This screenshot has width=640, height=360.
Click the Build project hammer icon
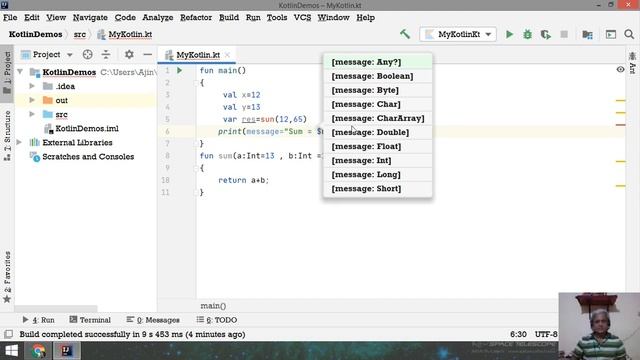pos(405,34)
